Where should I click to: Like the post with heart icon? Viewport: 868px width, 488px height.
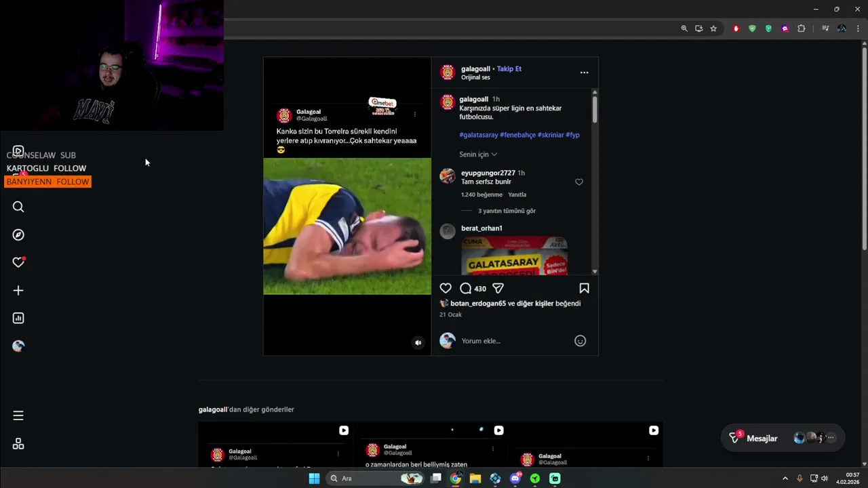446,288
